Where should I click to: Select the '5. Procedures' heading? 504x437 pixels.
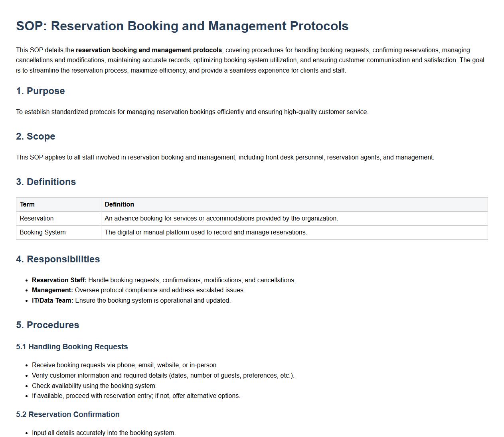(x=47, y=325)
